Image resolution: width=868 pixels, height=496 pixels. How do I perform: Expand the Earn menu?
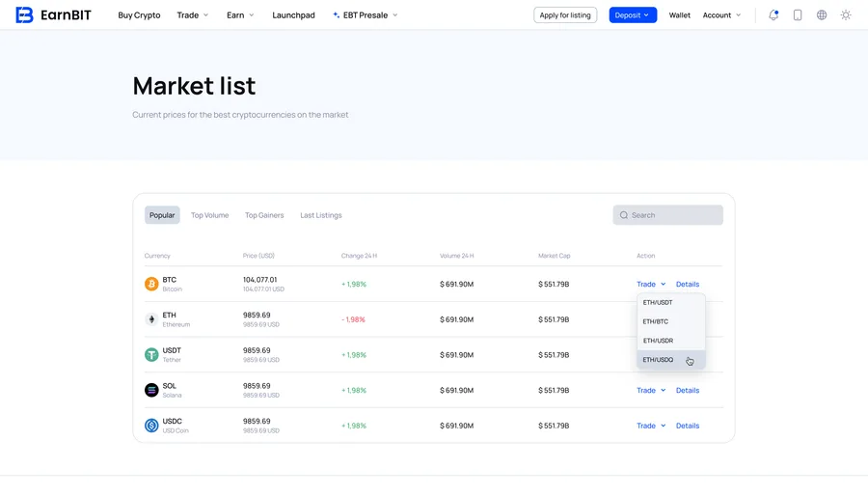coord(240,14)
